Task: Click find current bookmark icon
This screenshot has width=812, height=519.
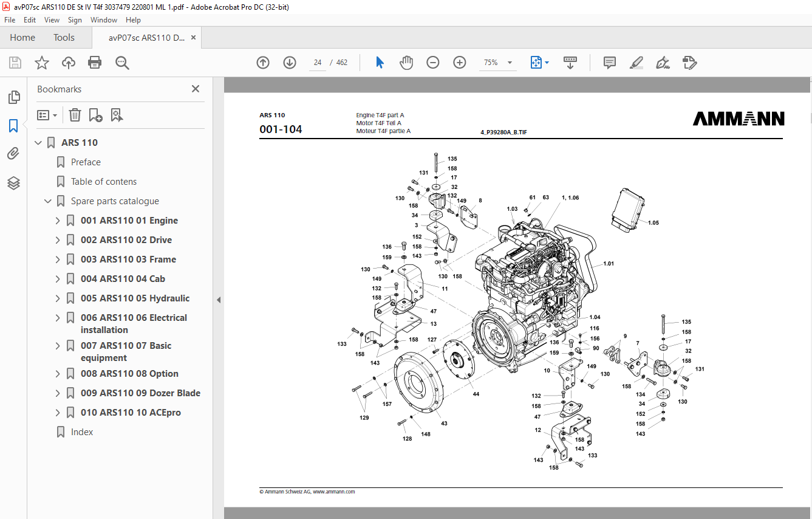Action: (117, 115)
